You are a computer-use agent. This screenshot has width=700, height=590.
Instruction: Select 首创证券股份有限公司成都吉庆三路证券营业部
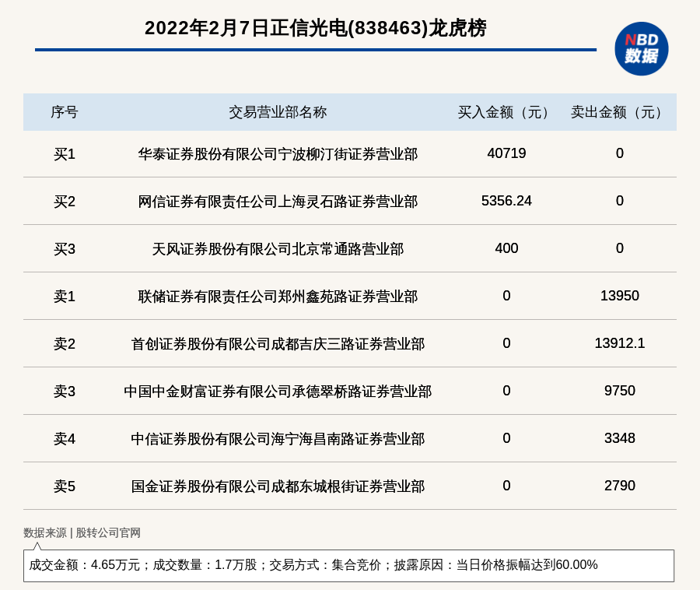pos(278,344)
